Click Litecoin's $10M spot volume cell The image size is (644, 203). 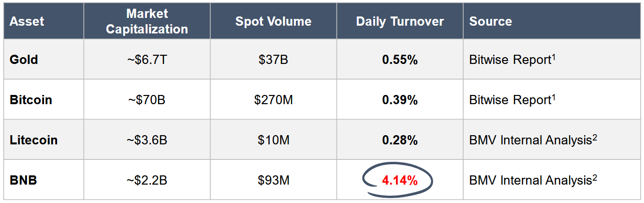coord(273,140)
